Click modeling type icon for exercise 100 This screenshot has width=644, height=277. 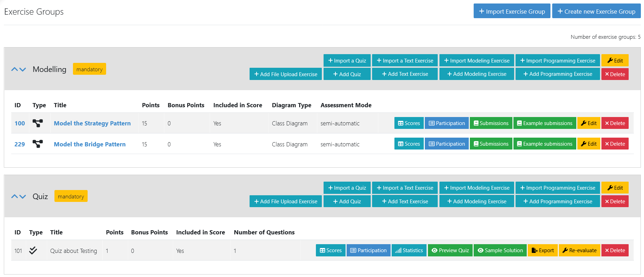(38, 123)
